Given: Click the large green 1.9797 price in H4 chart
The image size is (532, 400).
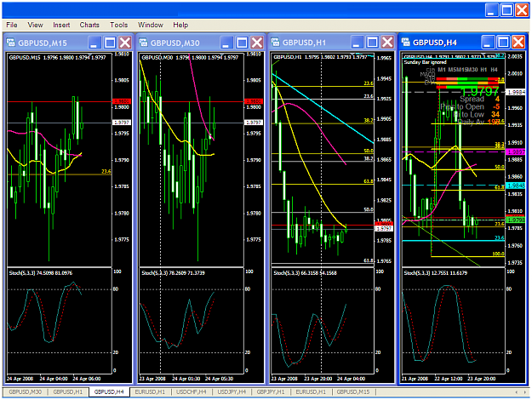Looking at the screenshot, I should pos(480,91).
